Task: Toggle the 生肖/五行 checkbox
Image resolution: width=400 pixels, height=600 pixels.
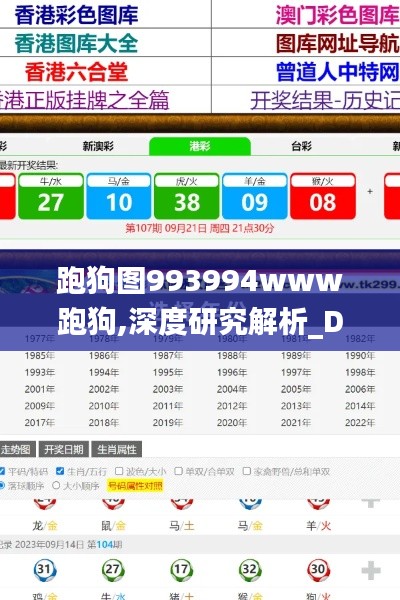Action: [x=60, y=471]
